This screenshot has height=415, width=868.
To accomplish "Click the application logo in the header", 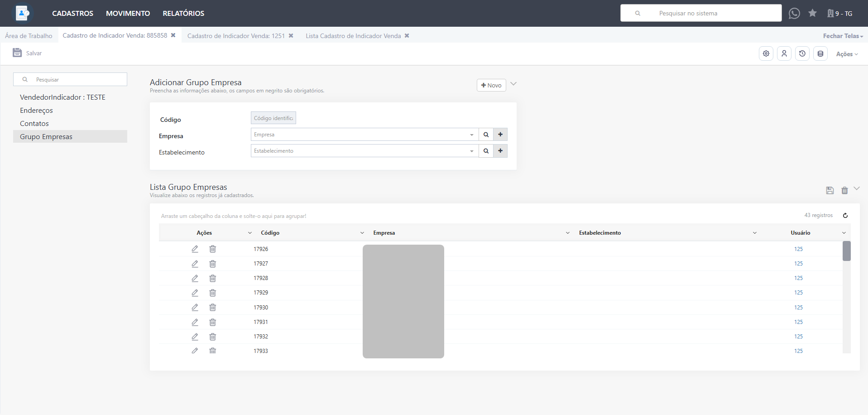I will 22,13.
